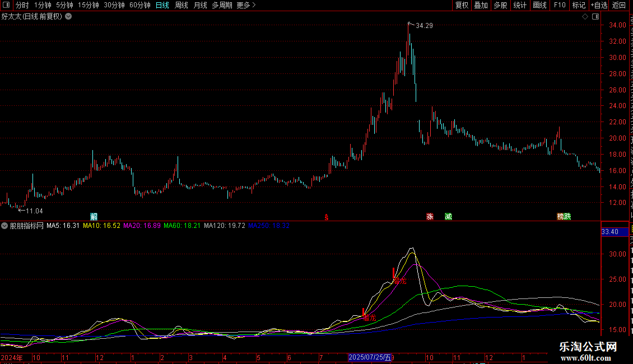
Task: Switch to 分时 intraday view
Action: 22,5
